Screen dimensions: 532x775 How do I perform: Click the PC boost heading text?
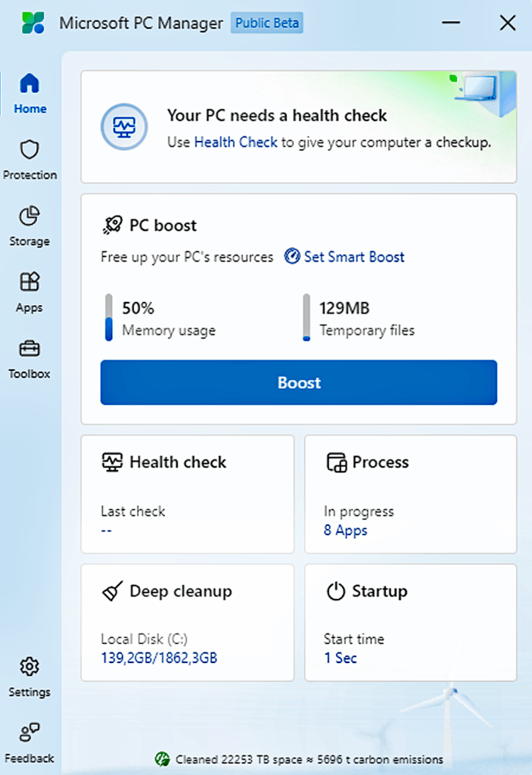(x=163, y=226)
